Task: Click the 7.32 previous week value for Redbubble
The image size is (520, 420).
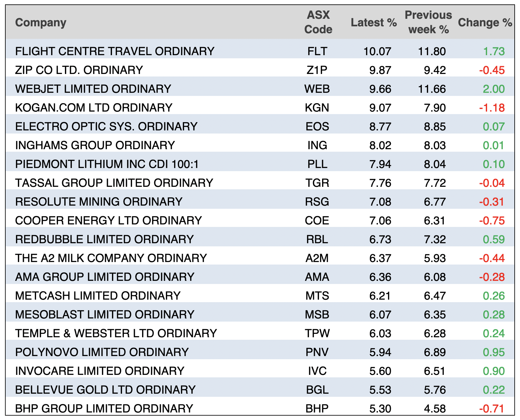Action: [x=435, y=239]
